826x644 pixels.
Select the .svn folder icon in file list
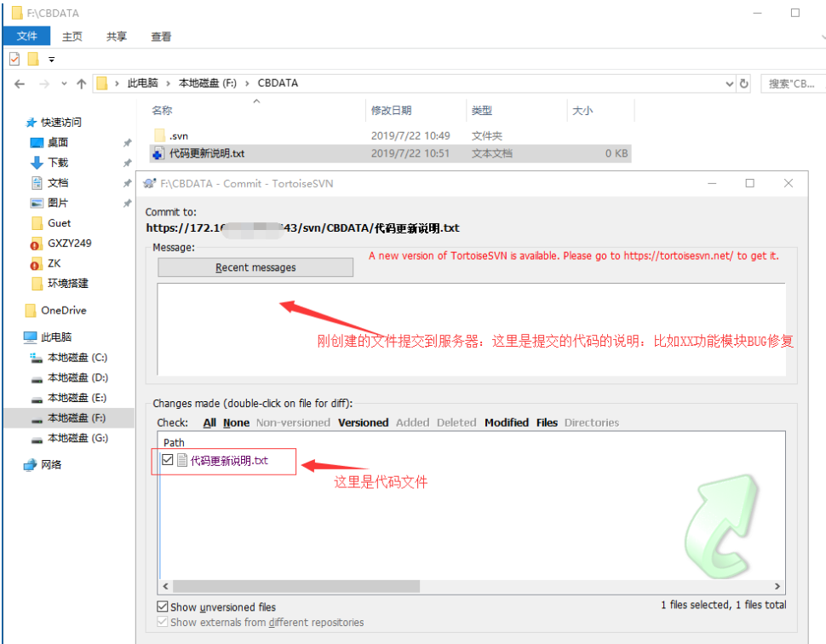[160, 136]
